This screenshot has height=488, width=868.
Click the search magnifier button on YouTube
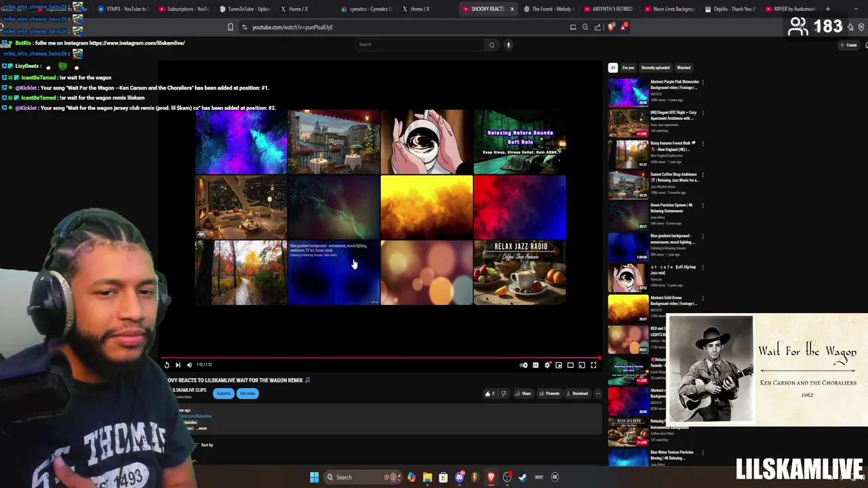coord(492,45)
